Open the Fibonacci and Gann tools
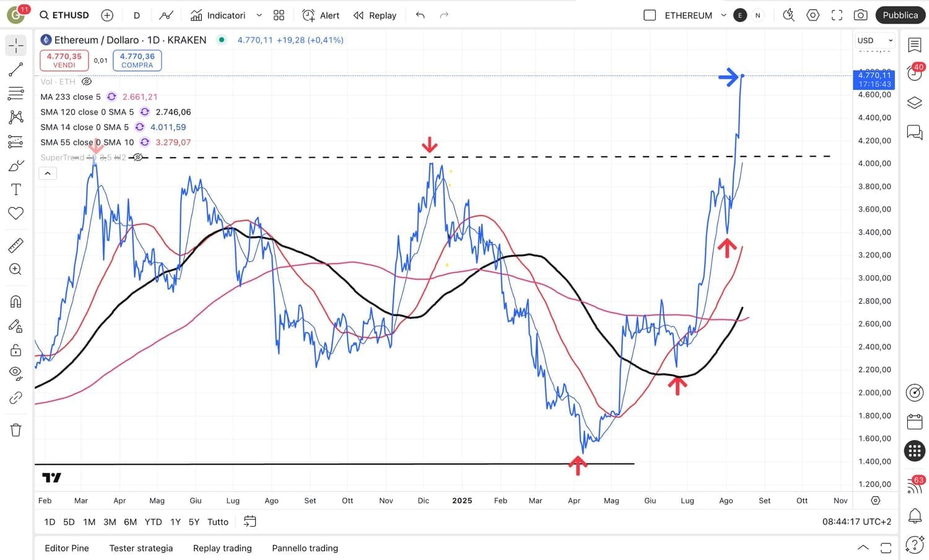The image size is (929, 560). (16, 93)
